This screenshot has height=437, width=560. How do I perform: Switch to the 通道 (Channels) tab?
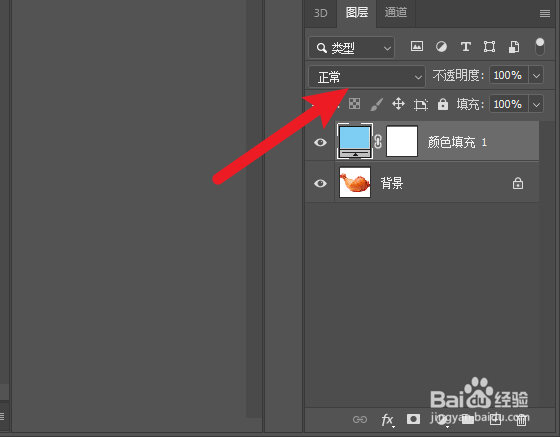tap(396, 12)
